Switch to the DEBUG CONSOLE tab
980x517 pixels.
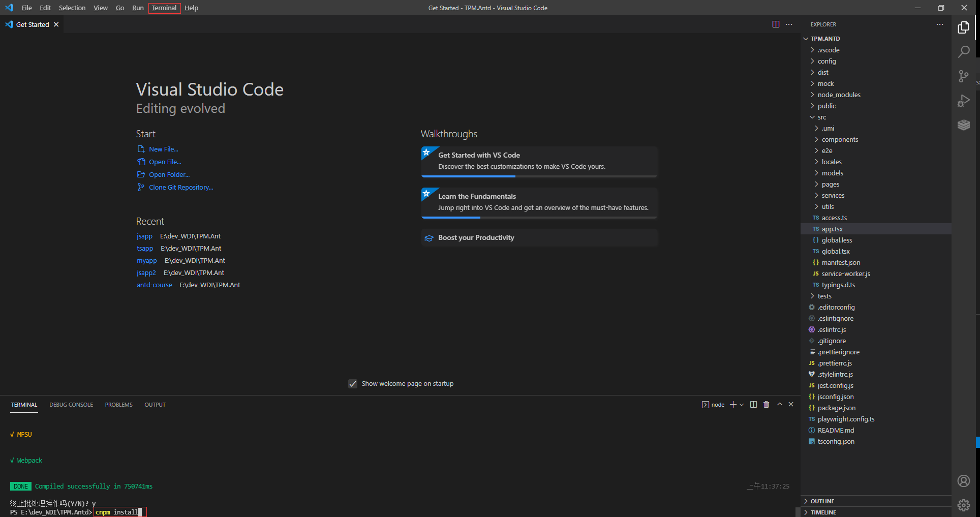pos(71,405)
